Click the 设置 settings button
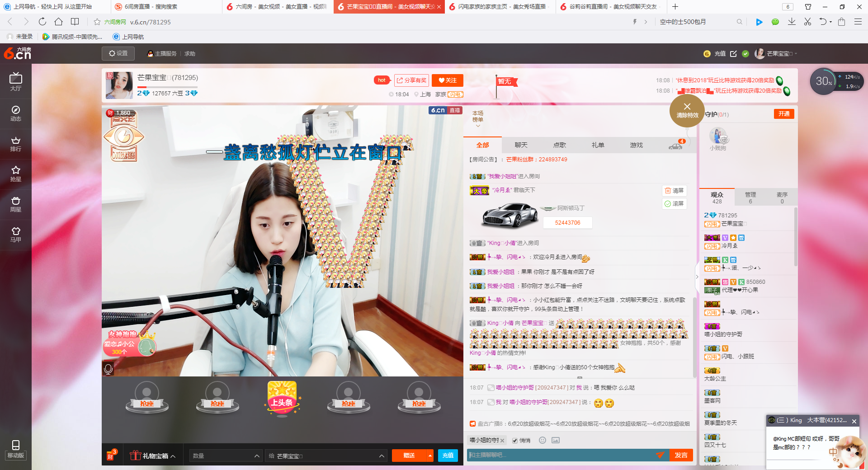The image size is (868, 470). (x=118, y=53)
